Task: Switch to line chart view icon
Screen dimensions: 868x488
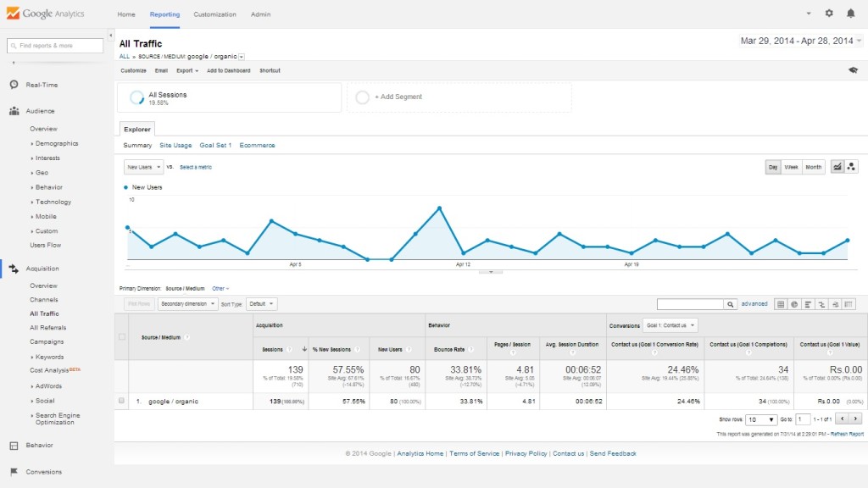Action: (837, 167)
